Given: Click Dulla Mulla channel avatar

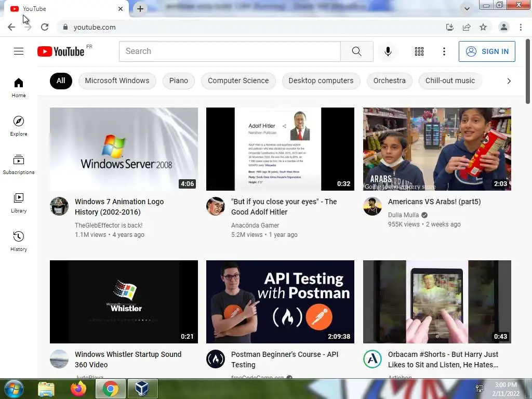Looking at the screenshot, I should (372, 206).
